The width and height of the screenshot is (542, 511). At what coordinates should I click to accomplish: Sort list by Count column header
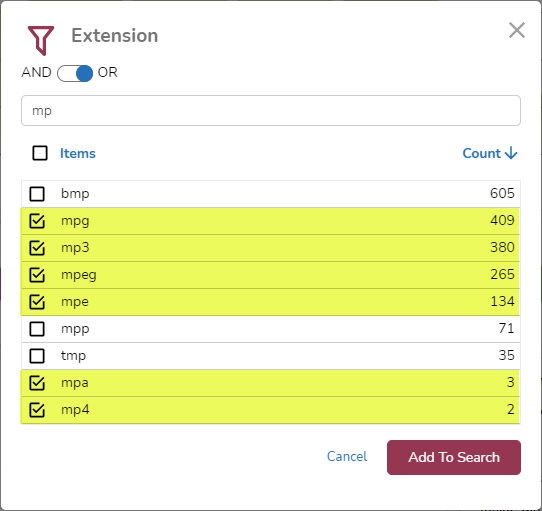pos(482,153)
